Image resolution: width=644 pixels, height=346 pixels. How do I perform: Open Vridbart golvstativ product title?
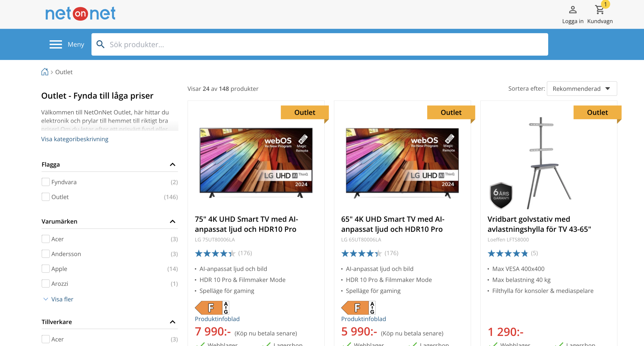[539, 224]
